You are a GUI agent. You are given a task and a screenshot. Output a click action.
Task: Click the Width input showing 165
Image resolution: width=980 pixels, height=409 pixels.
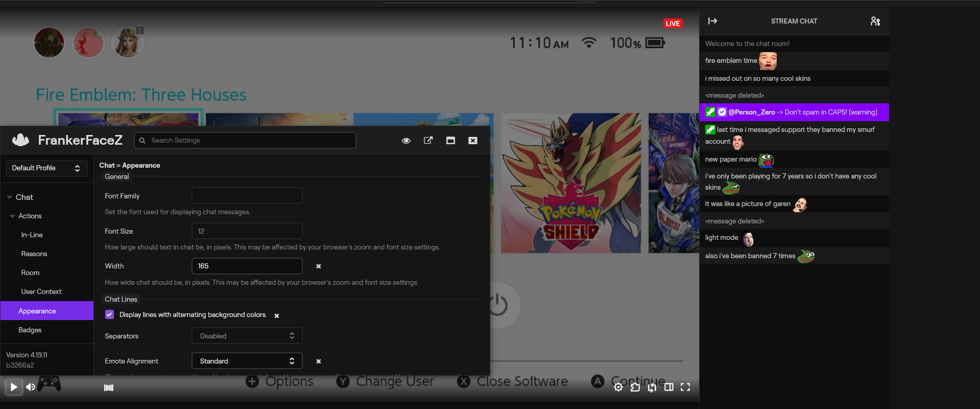tap(247, 266)
